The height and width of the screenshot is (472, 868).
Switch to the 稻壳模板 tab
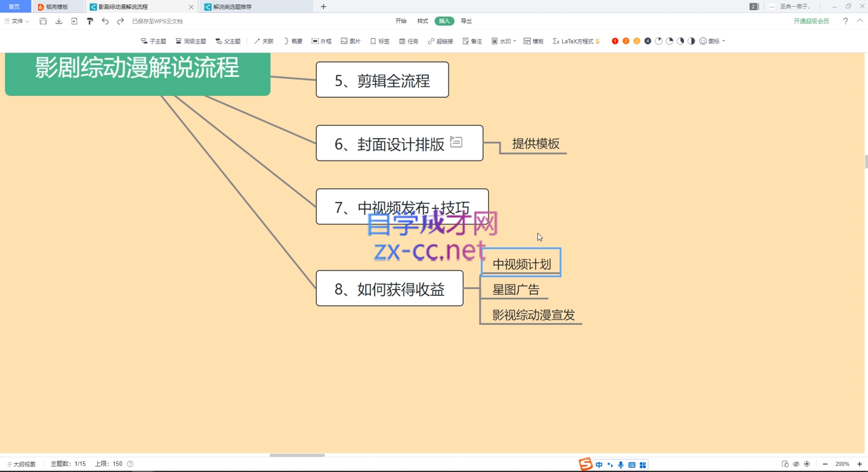point(57,7)
